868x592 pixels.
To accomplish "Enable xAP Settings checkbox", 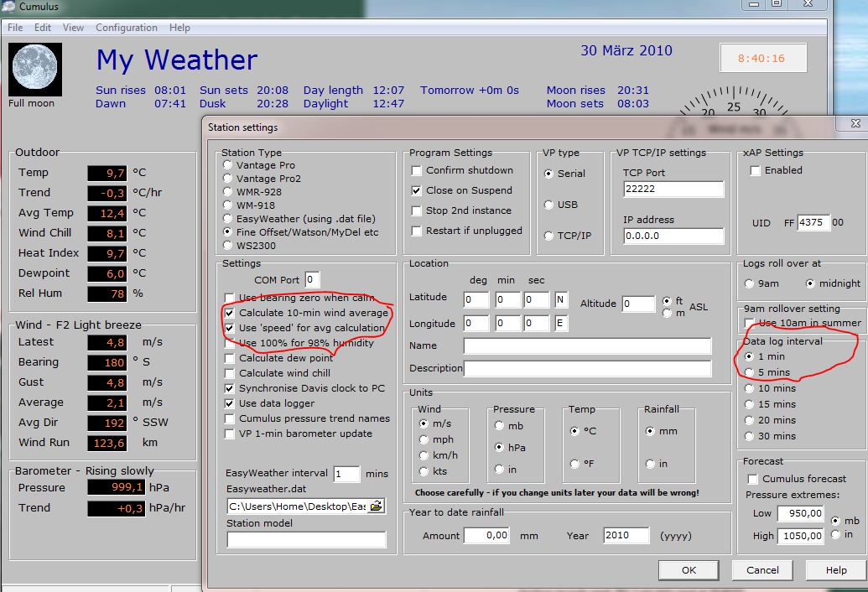I will (x=755, y=170).
